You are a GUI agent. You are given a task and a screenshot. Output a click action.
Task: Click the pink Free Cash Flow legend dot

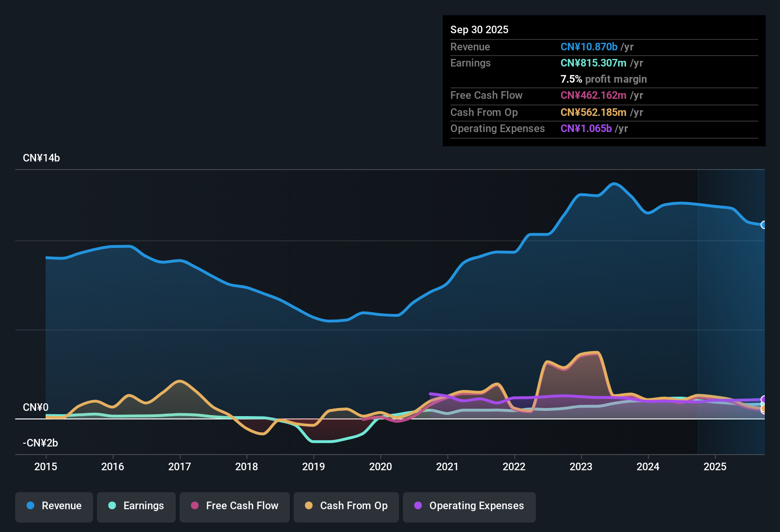[x=194, y=506]
